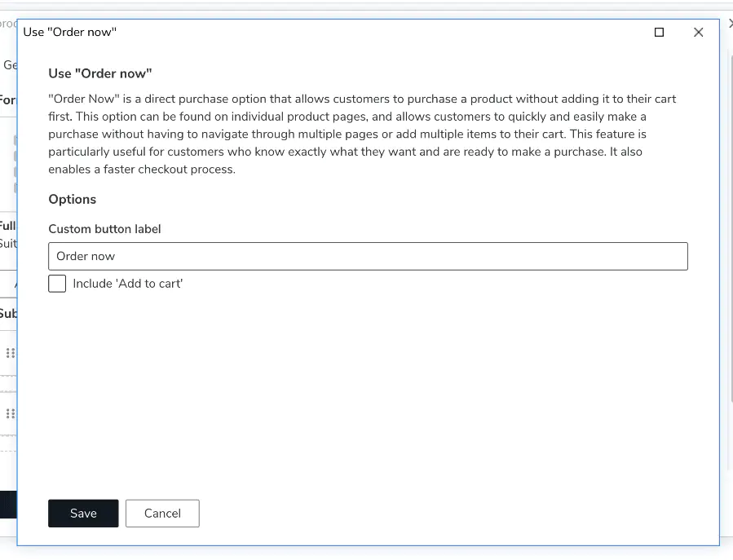Click the Cancel button
The width and height of the screenshot is (733, 560).
pyautogui.click(x=162, y=513)
